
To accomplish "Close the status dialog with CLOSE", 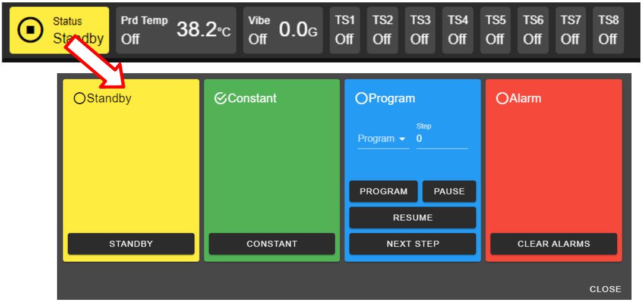I will tap(605, 289).
